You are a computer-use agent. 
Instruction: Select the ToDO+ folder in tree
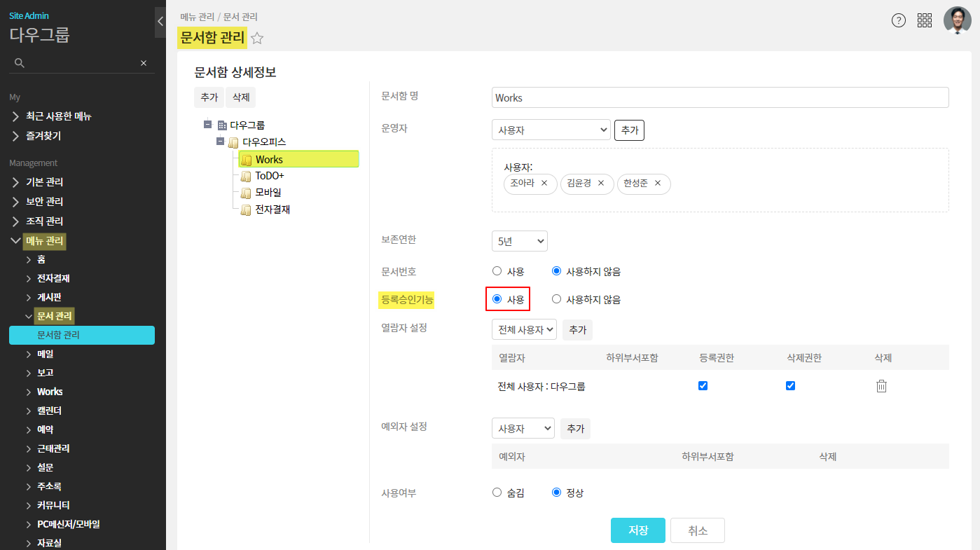click(x=269, y=176)
